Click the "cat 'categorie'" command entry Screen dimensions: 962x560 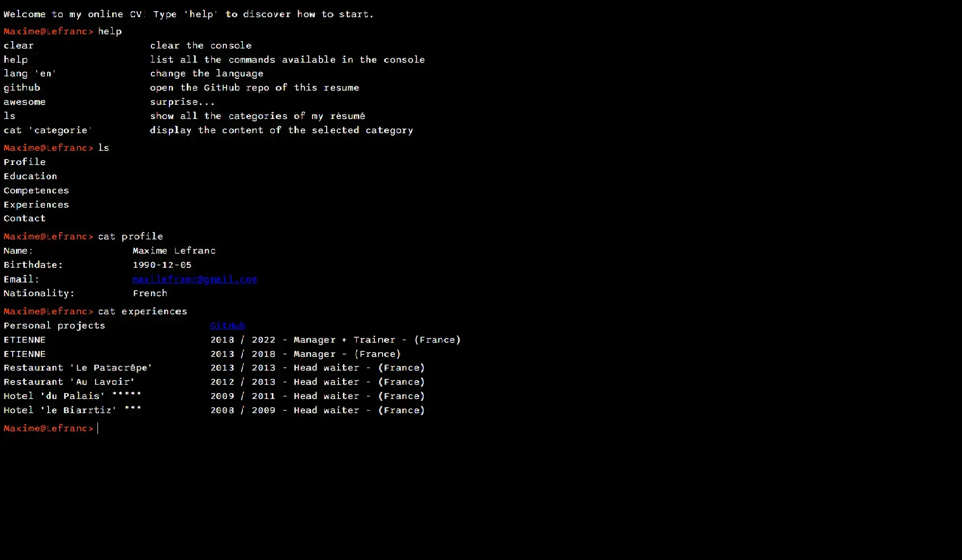point(48,130)
